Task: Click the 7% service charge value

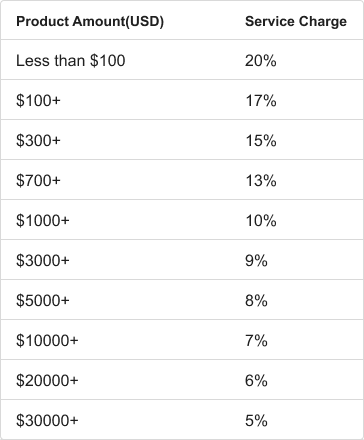Action: (256, 341)
